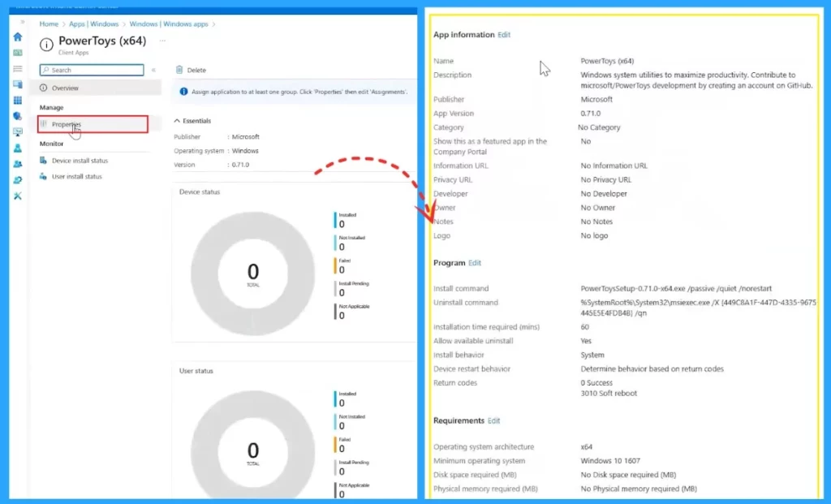831x504 pixels.
Task: Collapse the Essentials section chevron
Action: (x=177, y=121)
